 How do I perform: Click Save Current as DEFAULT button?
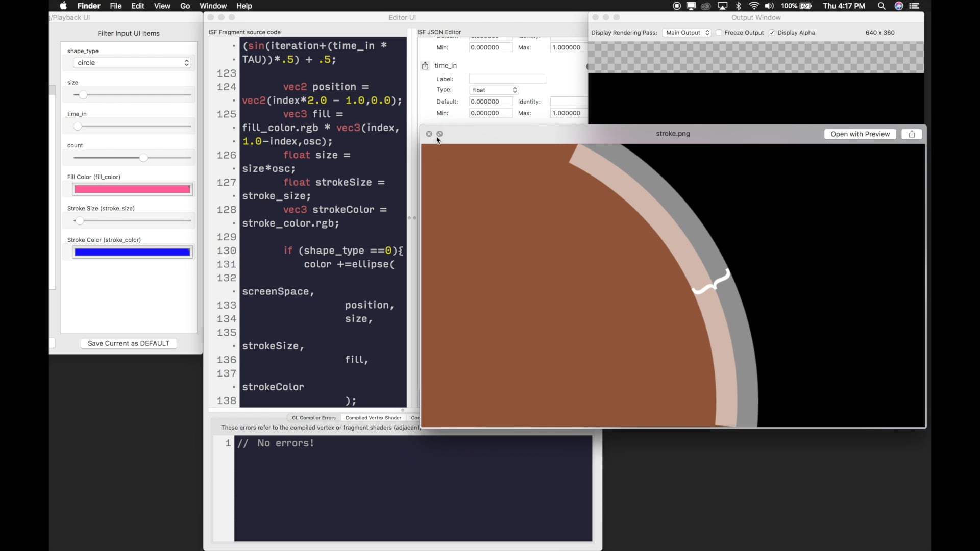click(x=129, y=344)
